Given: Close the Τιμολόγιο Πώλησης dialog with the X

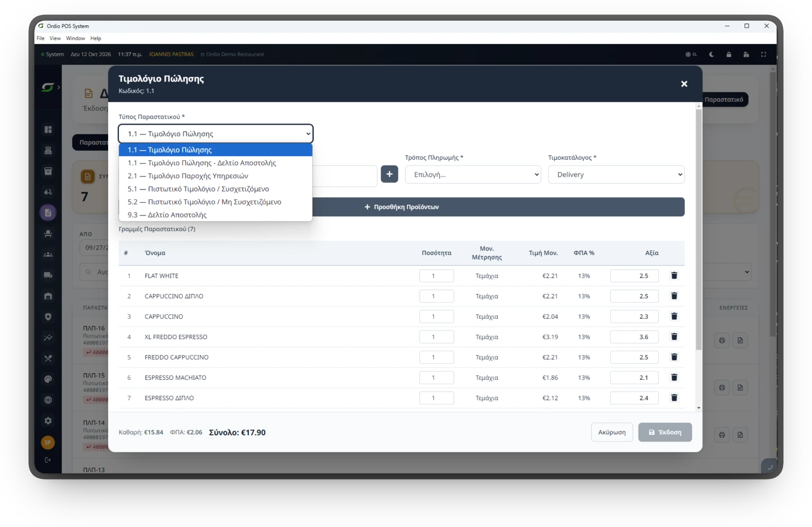Looking at the screenshot, I should pos(684,84).
